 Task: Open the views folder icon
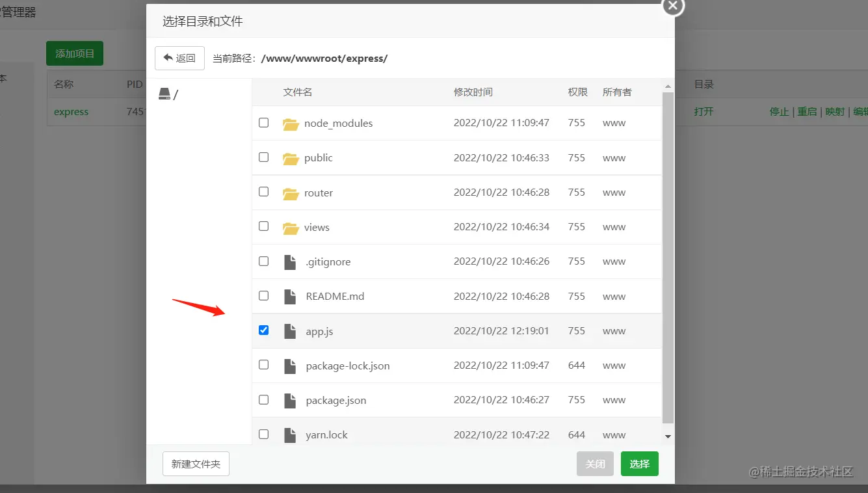click(291, 228)
